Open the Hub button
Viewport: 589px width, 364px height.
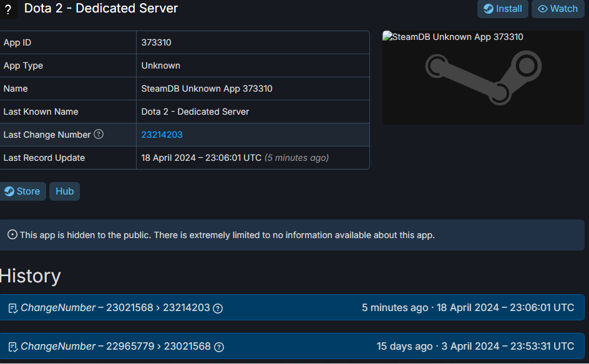tap(65, 191)
